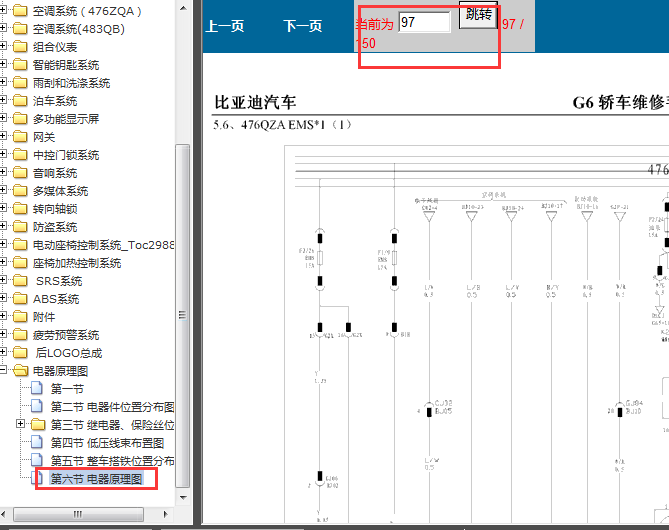Click the folder icon beside ABS系统

[x=20, y=299]
